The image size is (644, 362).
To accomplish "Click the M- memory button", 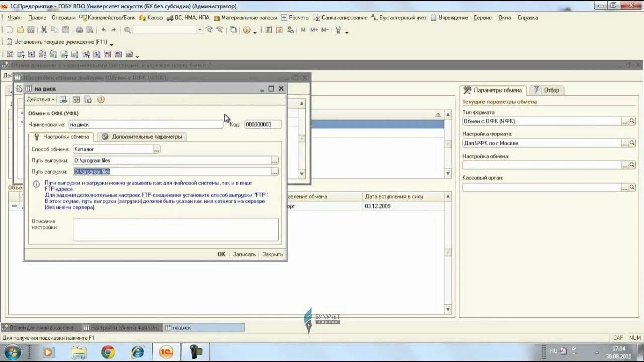I will point(325,30).
